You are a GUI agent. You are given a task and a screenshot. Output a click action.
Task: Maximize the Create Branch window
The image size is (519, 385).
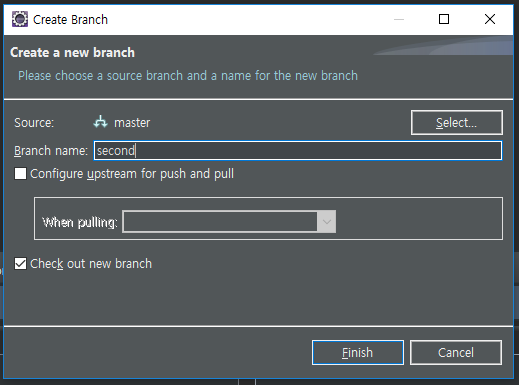click(x=444, y=19)
